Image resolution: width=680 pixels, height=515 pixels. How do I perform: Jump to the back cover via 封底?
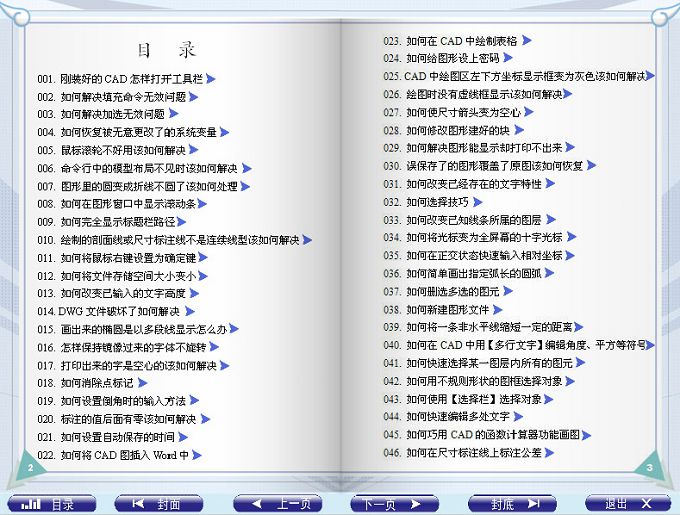pyautogui.click(x=510, y=503)
